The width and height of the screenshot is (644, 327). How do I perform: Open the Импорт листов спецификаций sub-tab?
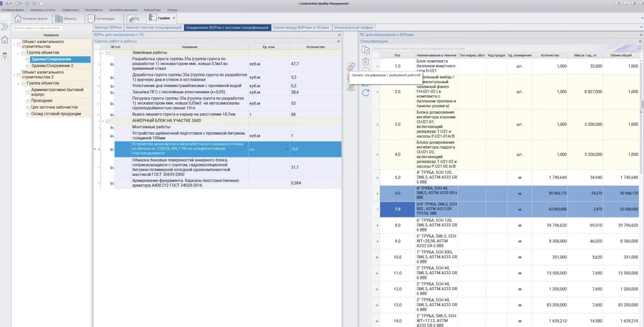click(x=154, y=27)
